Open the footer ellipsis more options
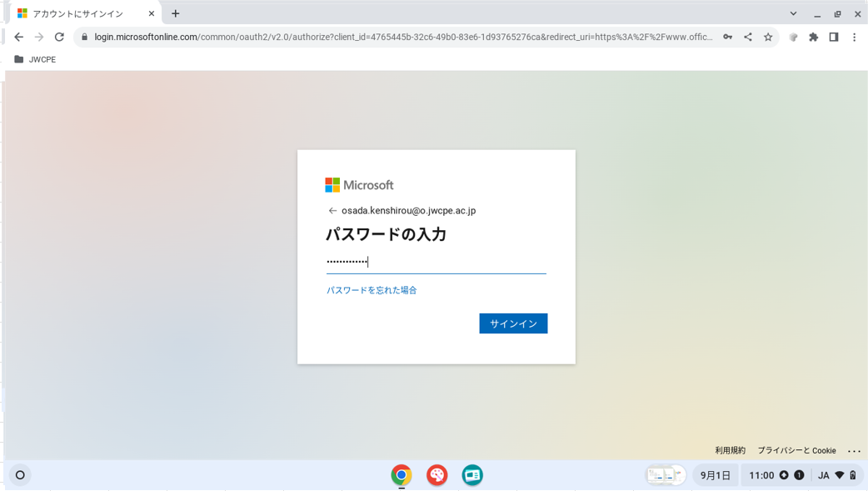The image size is (868, 491). coord(854,450)
